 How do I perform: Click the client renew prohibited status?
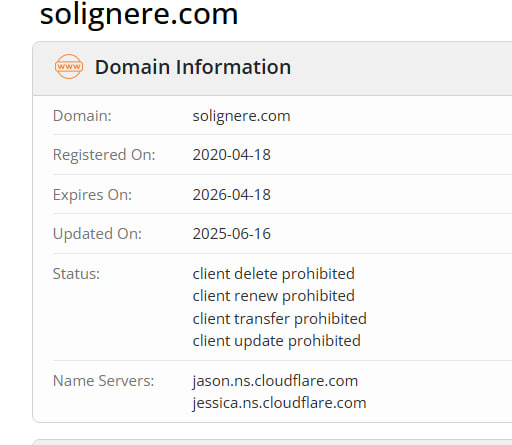(273, 296)
